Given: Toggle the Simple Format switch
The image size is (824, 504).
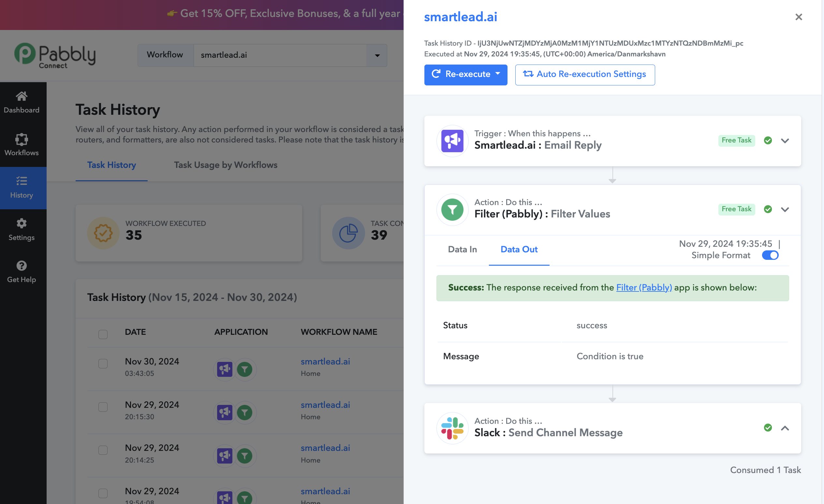Looking at the screenshot, I should (770, 255).
